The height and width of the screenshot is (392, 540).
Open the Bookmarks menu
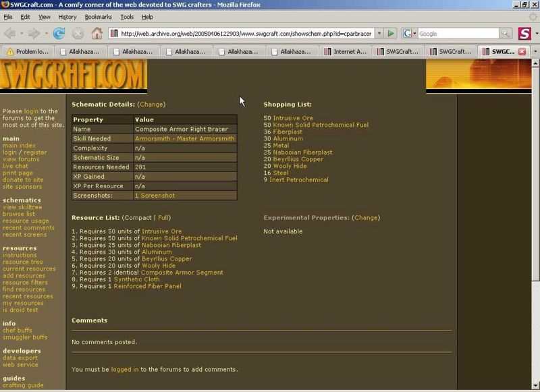99,17
